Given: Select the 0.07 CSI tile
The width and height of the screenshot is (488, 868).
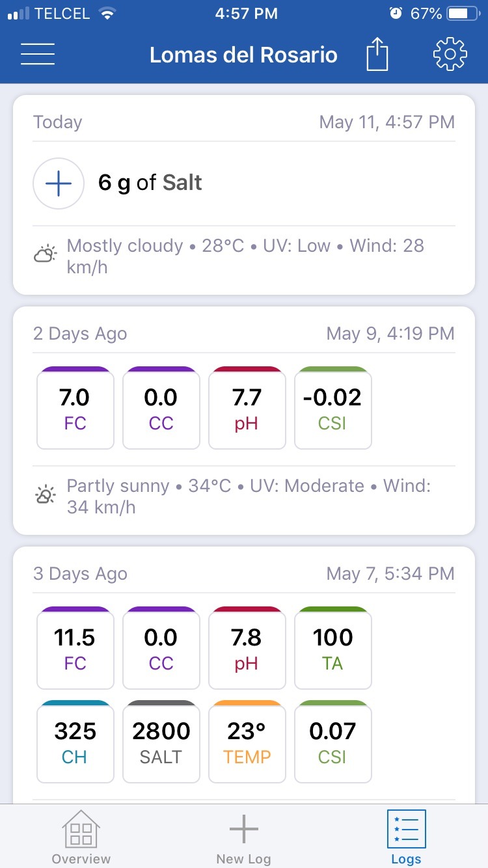Looking at the screenshot, I should tap(333, 742).
